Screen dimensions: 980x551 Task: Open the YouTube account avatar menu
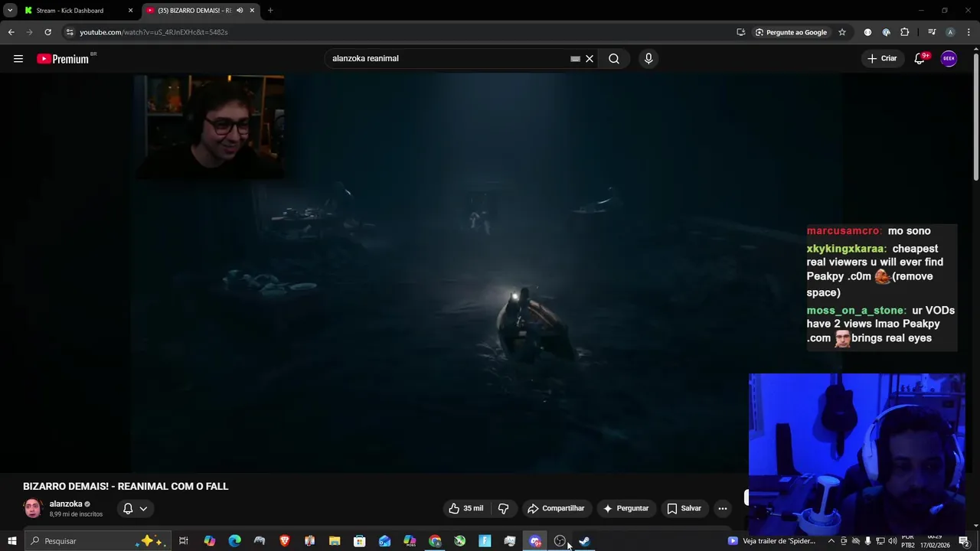(x=949, y=59)
